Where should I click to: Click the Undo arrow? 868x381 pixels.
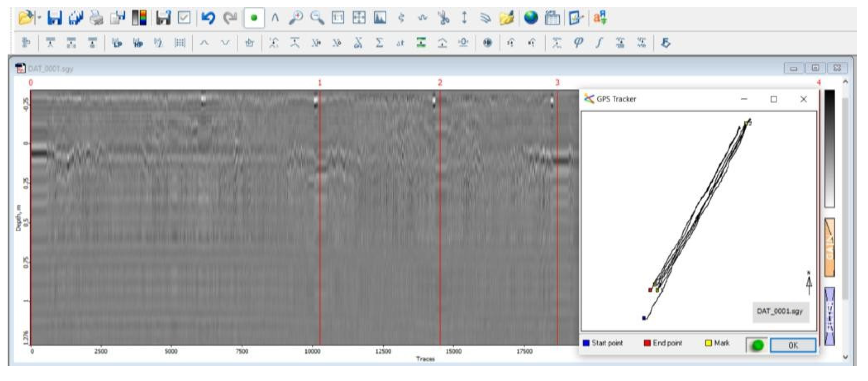(x=208, y=18)
